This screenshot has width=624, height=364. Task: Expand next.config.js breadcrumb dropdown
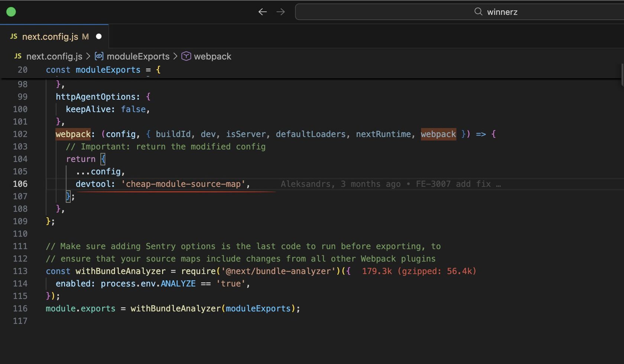(54, 56)
